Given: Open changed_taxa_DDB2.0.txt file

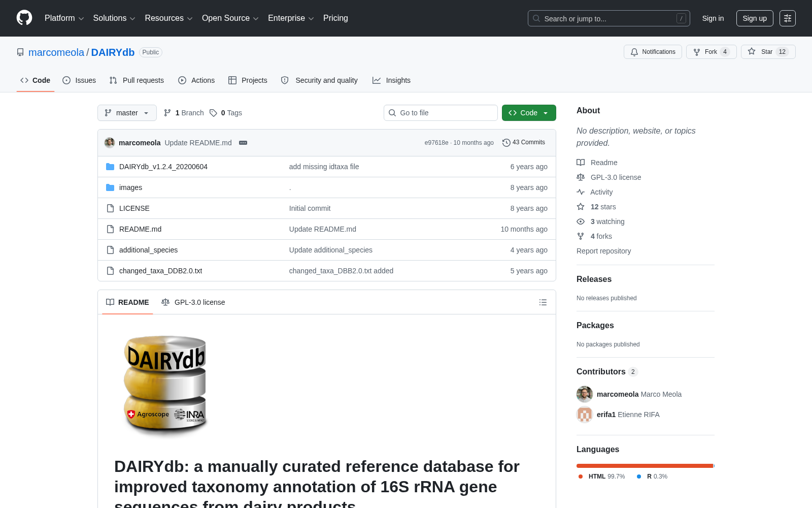Looking at the screenshot, I should 160,271.
